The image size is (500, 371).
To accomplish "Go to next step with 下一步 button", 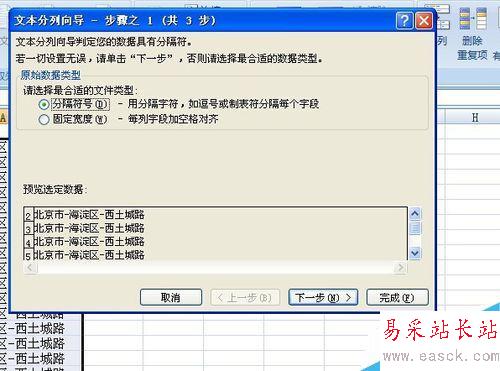I will point(323,297).
